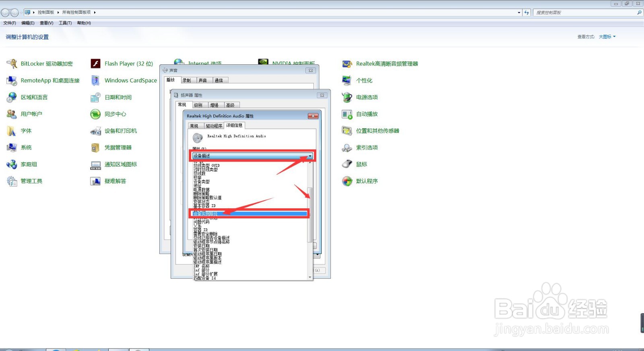Open the 用户帐户 icon
The width and height of the screenshot is (644, 351).
[12, 114]
